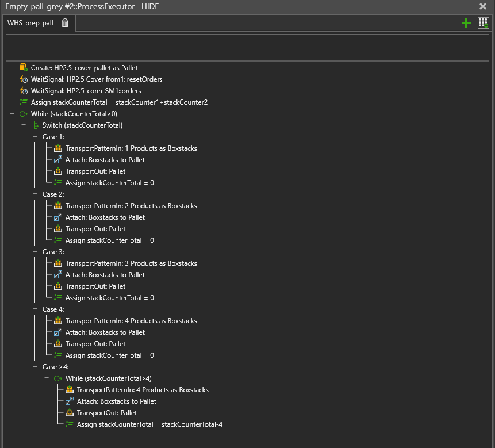Collapse the While stackCounterTotal>0 branch
Image resolution: width=495 pixels, height=448 pixels.
point(12,113)
